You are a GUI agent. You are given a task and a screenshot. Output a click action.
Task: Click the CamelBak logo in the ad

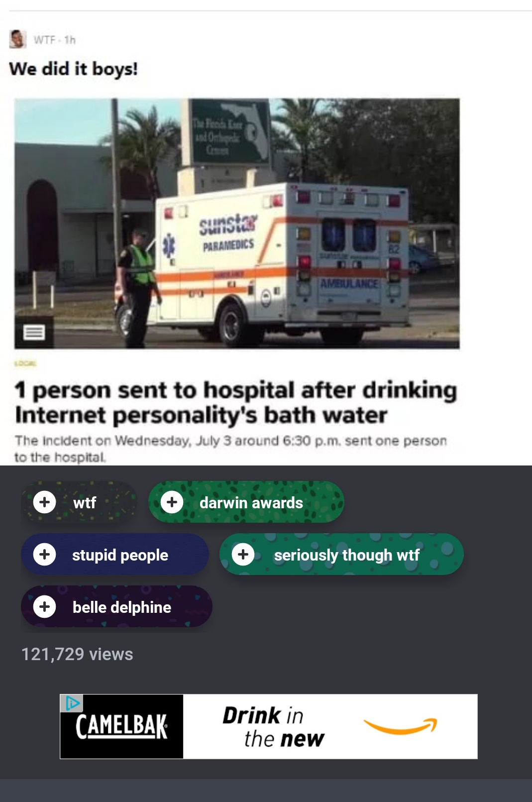121,726
